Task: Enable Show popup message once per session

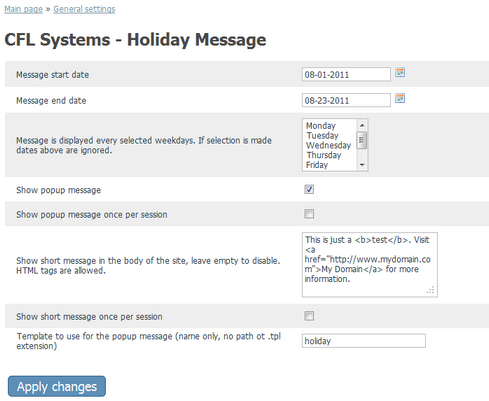Action: click(309, 214)
